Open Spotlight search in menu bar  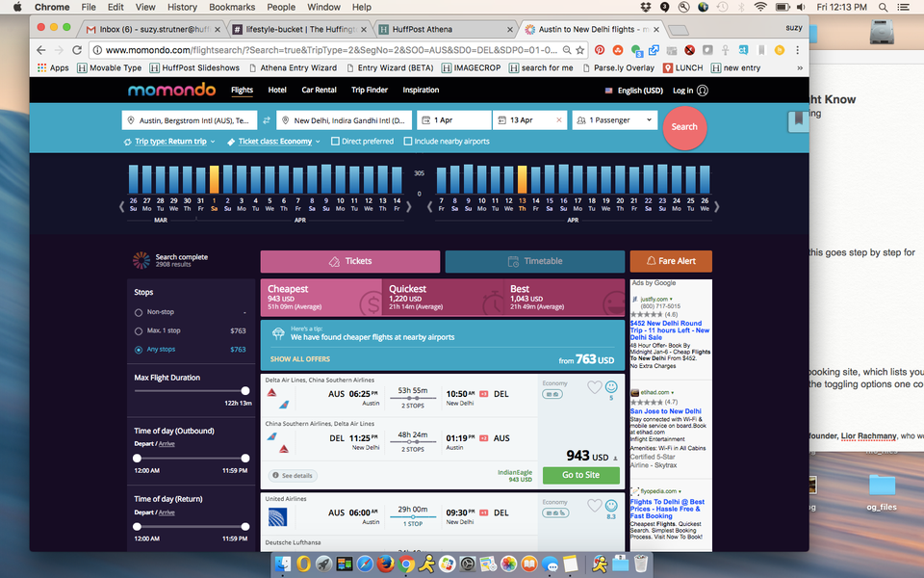(883, 7)
